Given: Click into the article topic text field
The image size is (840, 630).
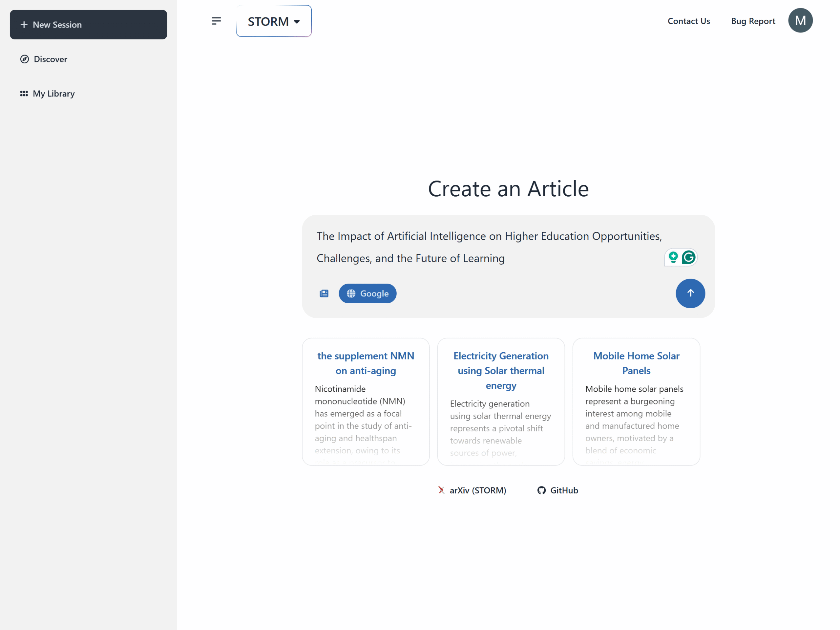Looking at the screenshot, I should tap(489, 247).
